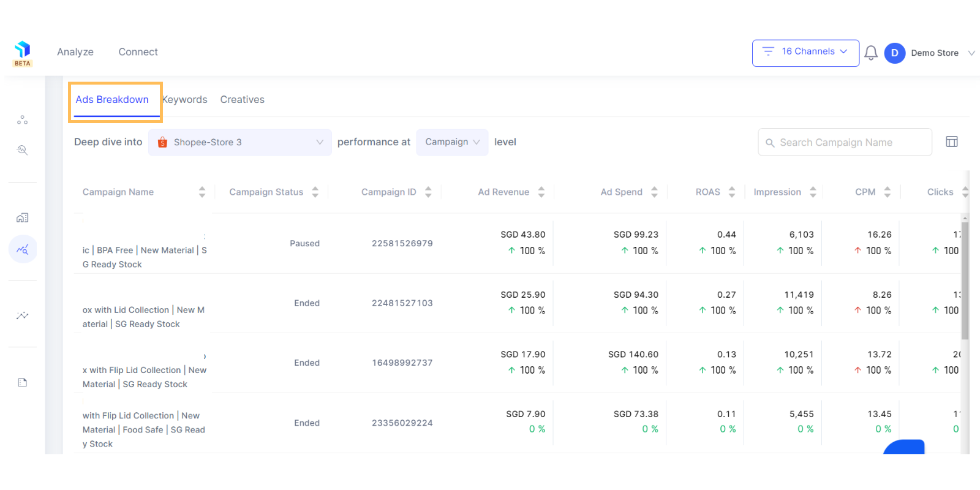Click the 'Food Safe' Flip Lid campaign name
This screenshot has height=490, width=980.
[x=144, y=430]
